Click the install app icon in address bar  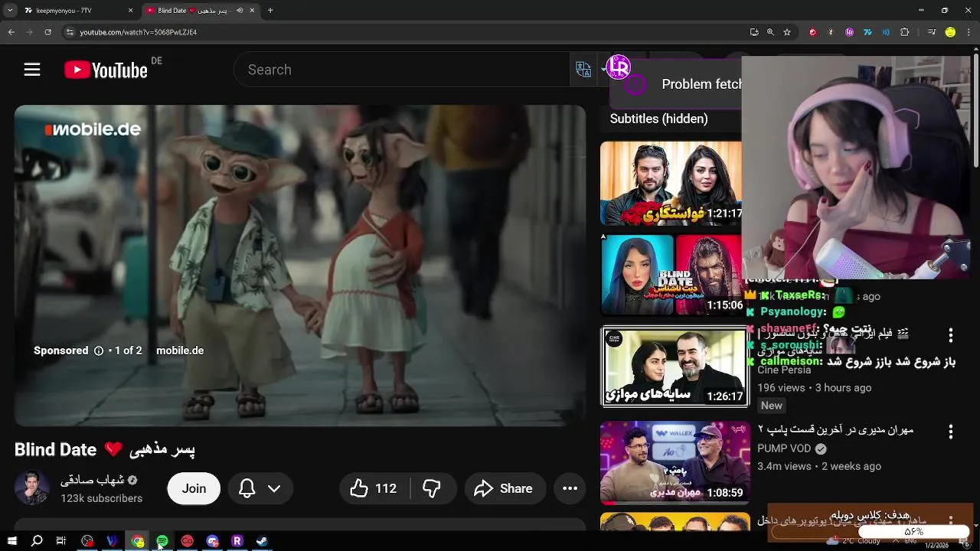tap(754, 32)
